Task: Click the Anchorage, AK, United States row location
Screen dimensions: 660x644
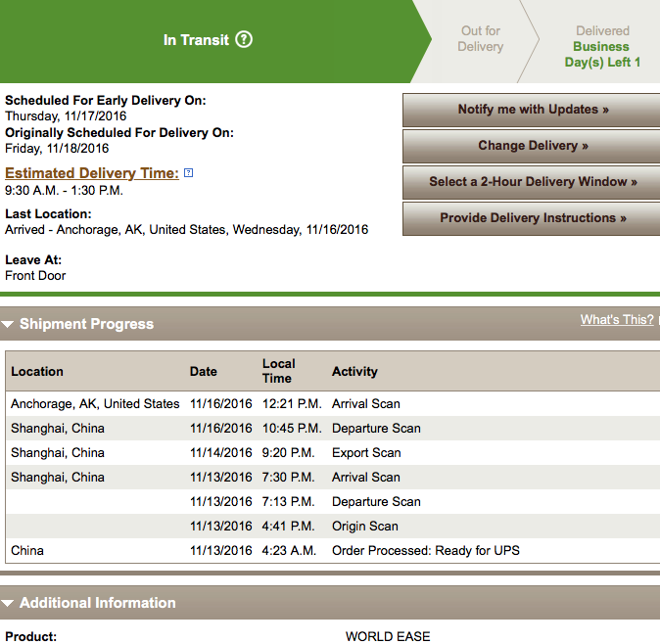Action: (95, 404)
